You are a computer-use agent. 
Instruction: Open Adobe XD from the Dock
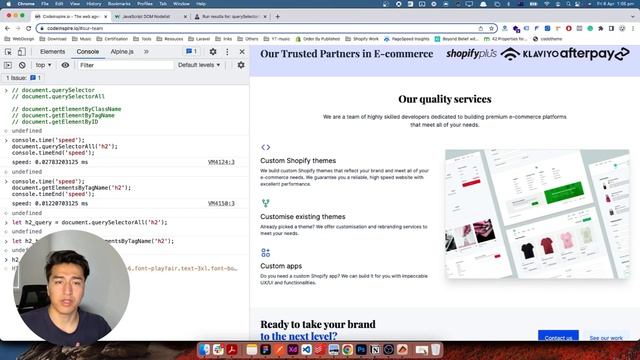click(293, 349)
